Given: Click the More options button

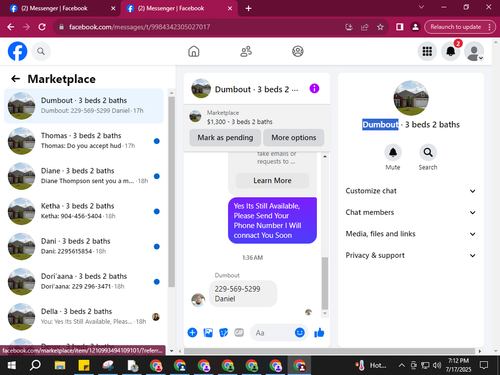Looking at the screenshot, I should point(293,138).
